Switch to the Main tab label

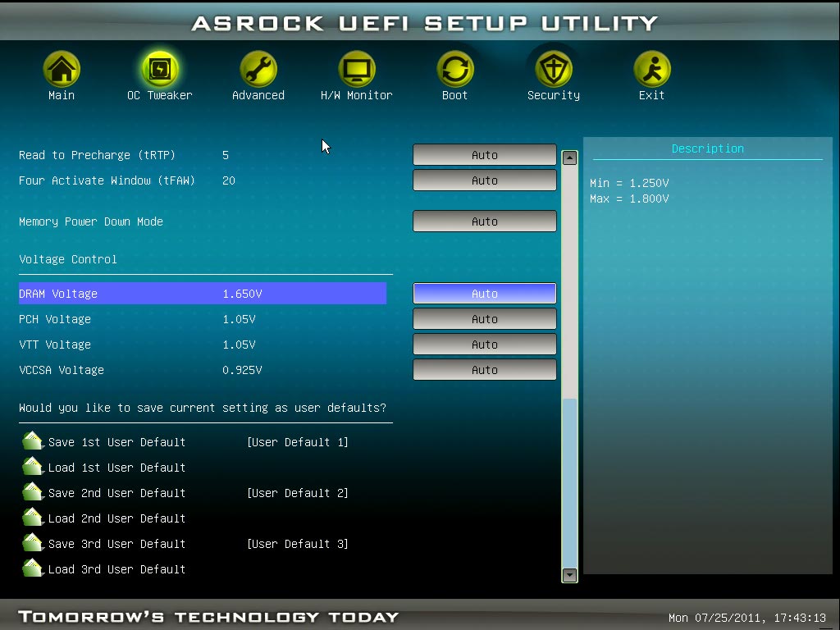click(62, 95)
